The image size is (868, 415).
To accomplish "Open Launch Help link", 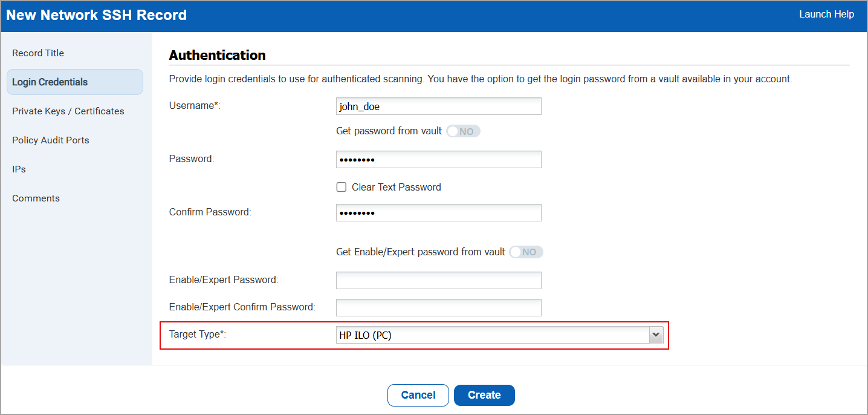I will click(x=826, y=15).
